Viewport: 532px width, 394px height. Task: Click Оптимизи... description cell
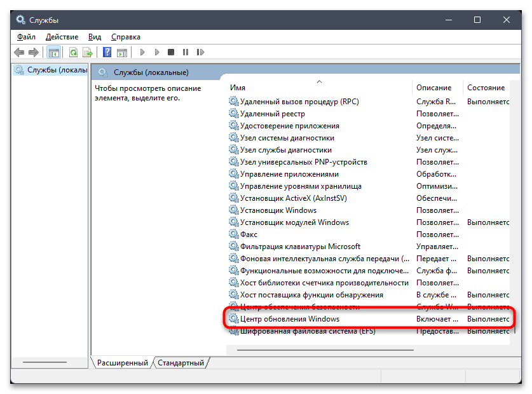437,186
